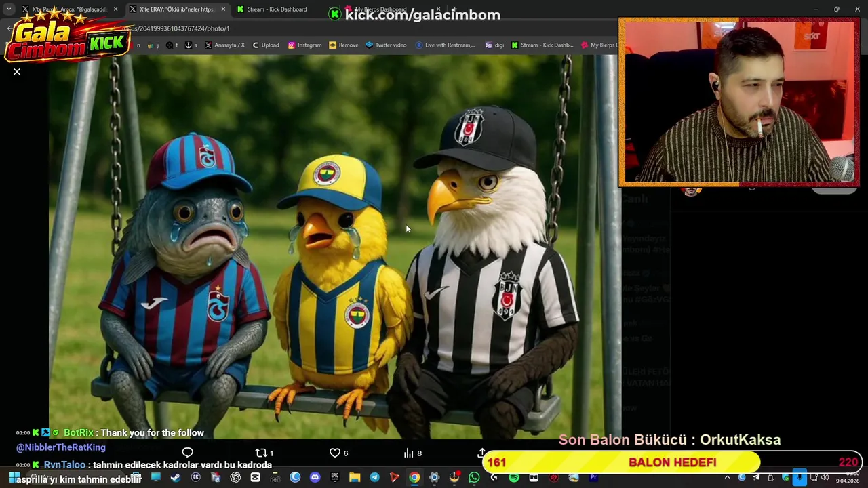Open the CapCut taskbar icon
Viewport: 868px width, 488px height.
(x=255, y=477)
